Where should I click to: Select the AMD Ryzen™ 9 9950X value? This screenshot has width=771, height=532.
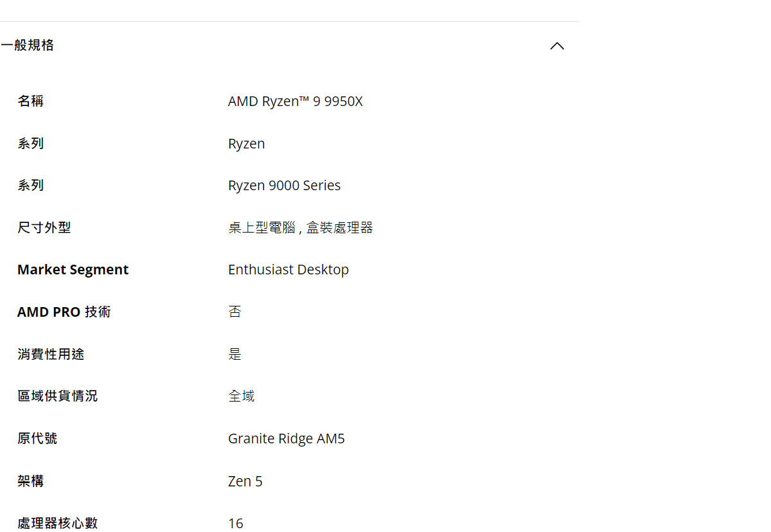click(x=296, y=102)
